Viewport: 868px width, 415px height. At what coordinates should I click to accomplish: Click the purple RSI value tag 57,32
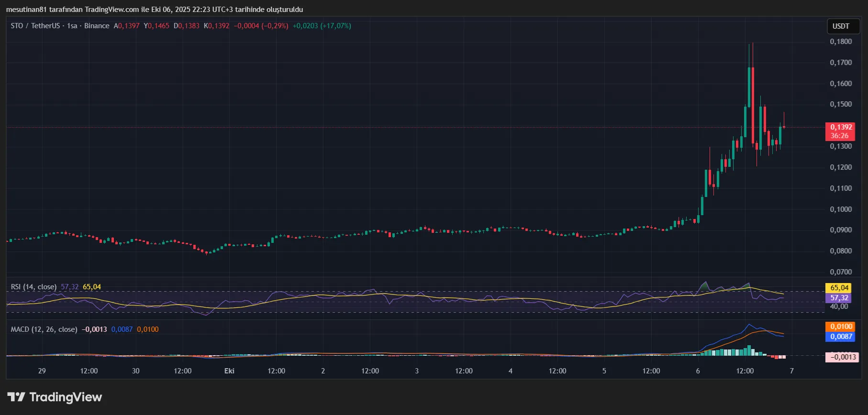(x=839, y=298)
